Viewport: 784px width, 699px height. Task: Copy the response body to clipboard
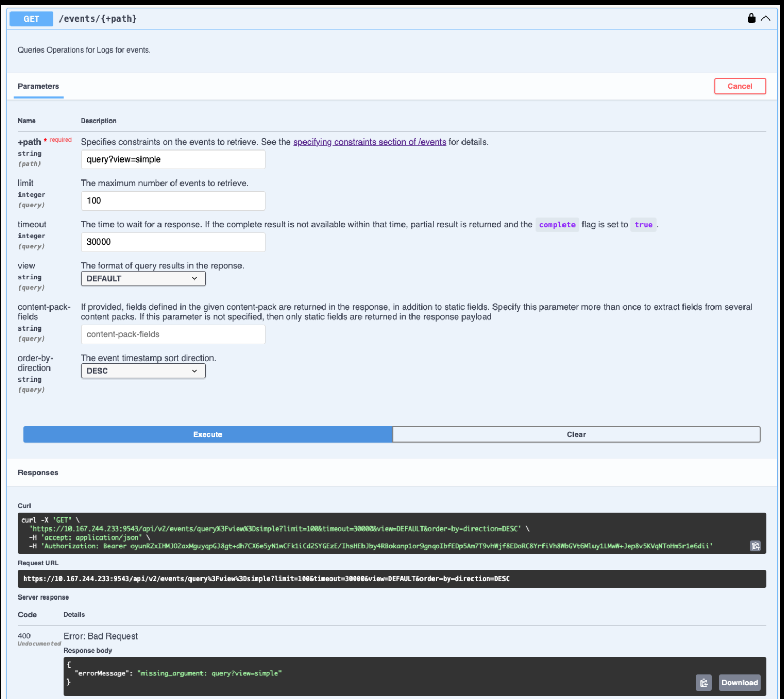pyautogui.click(x=703, y=683)
